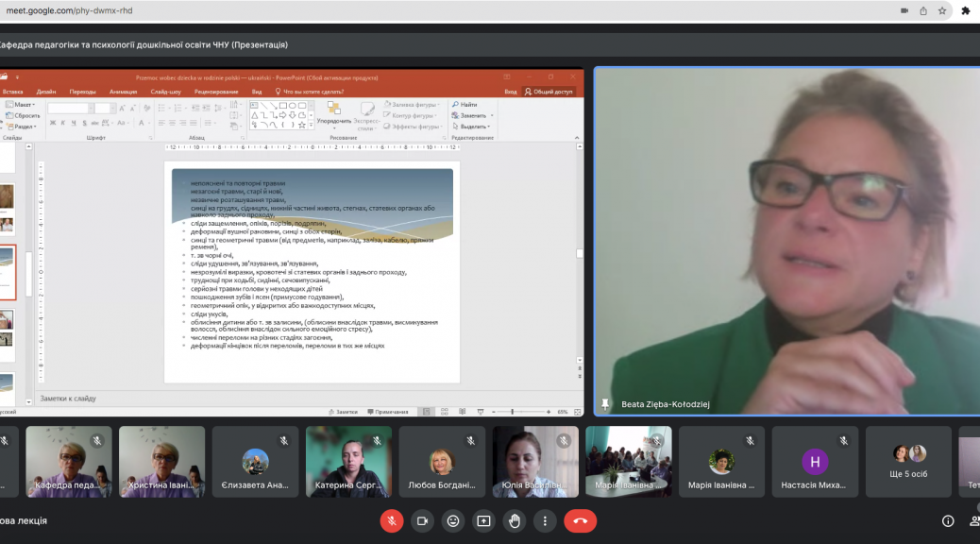Click the Сбросить reset button
980x544 pixels.
[23, 115]
